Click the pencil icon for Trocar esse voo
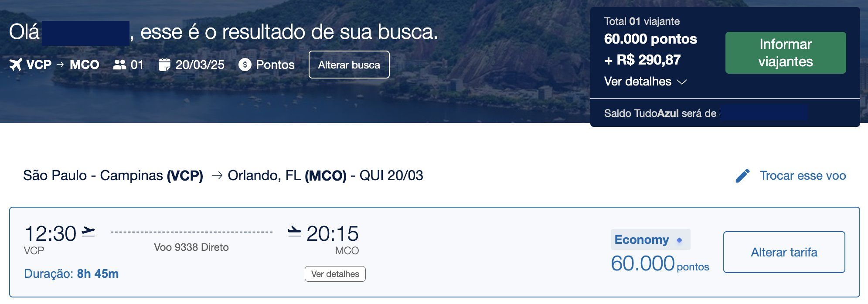This screenshot has height=304, width=868. [x=742, y=176]
